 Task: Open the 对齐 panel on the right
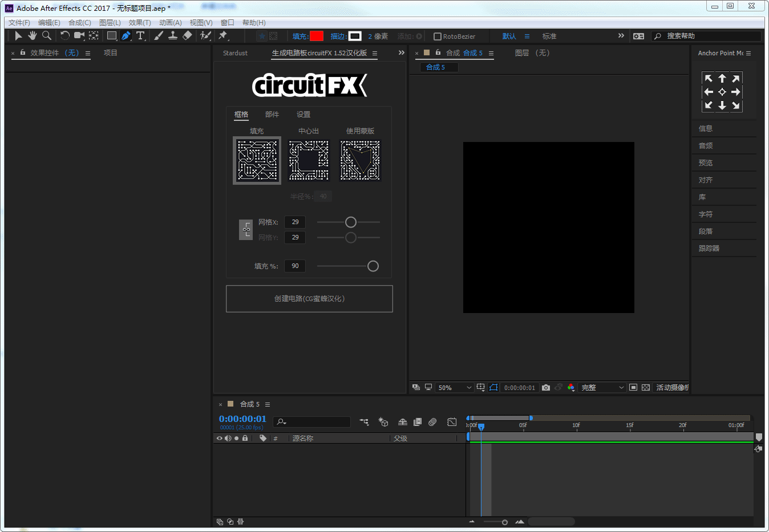click(x=706, y=180)
